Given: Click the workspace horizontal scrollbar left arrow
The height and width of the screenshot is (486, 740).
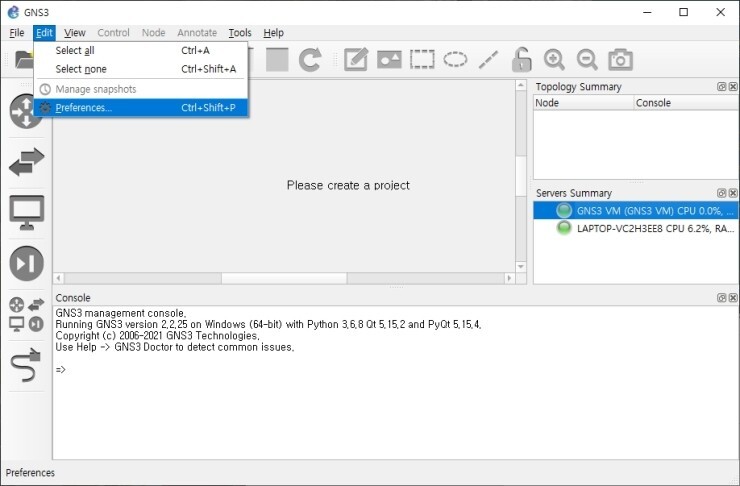Looking at the screenshot, I should click(59, 278).
